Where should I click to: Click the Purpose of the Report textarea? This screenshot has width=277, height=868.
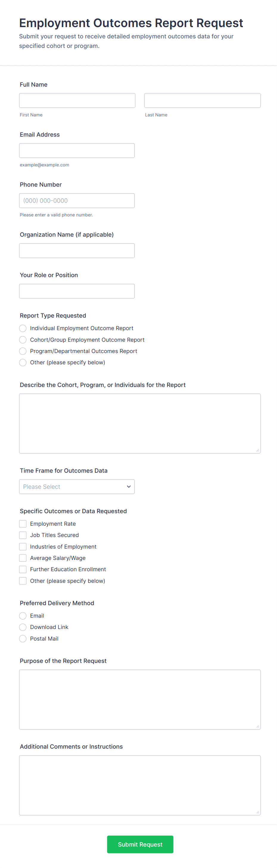[140, 700]
